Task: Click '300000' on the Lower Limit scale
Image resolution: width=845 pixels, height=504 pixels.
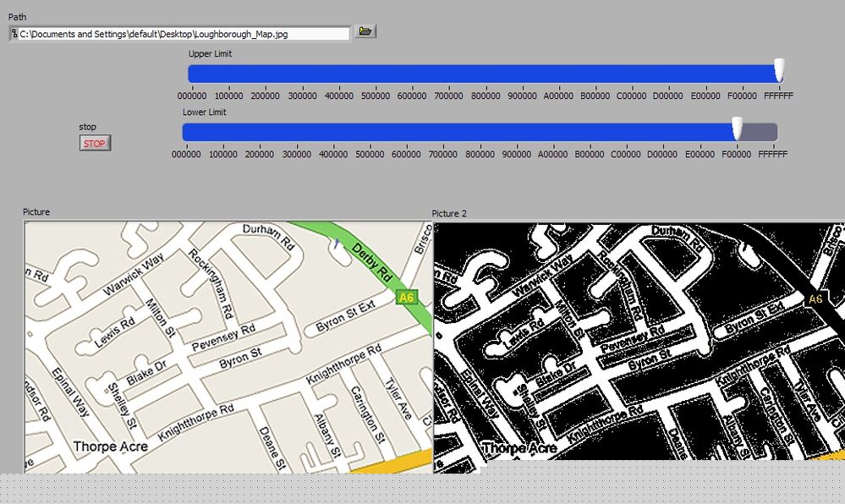Action: tap(296, 154)
